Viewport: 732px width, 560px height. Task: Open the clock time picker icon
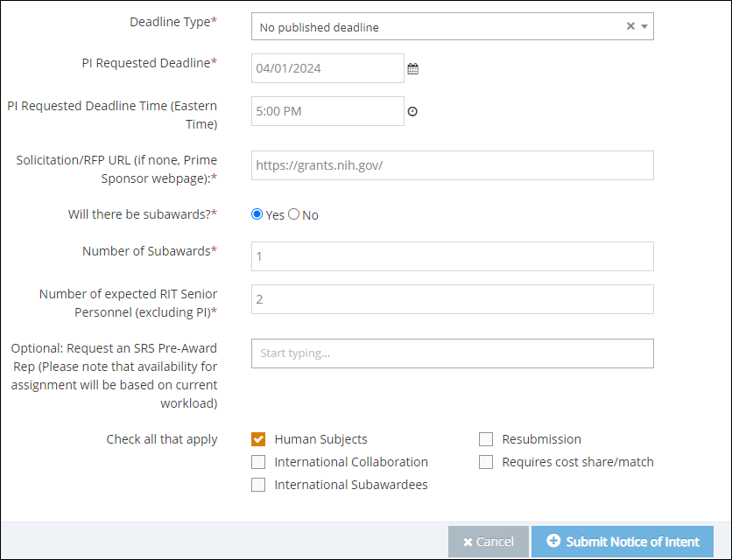pos(413,111)
